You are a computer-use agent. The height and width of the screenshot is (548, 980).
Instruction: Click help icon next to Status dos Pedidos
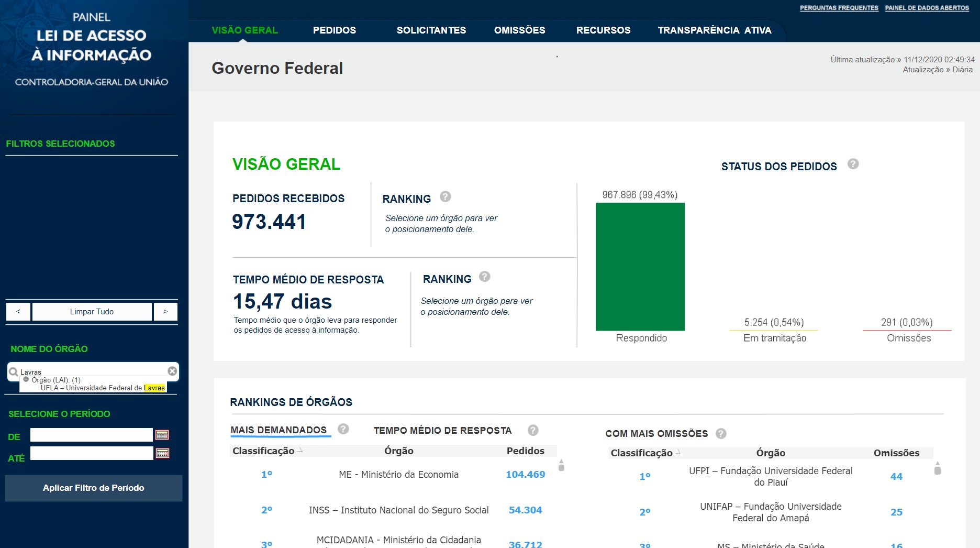pyautogui.click(x=853, y=165)
